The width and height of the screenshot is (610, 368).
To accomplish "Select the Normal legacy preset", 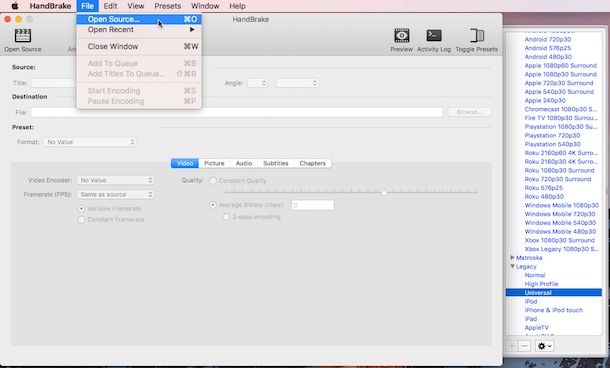I will click(x=535, y=275).
